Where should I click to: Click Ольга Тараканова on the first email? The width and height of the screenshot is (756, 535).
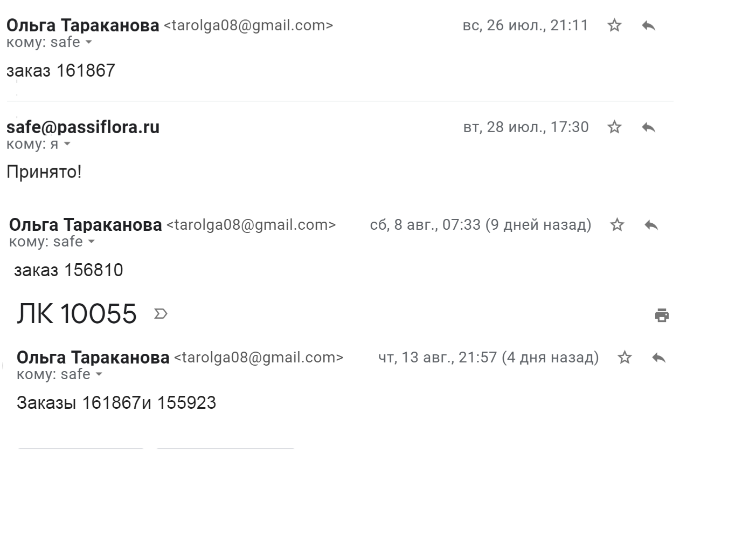pyautogui.click(x=83, y=25)
